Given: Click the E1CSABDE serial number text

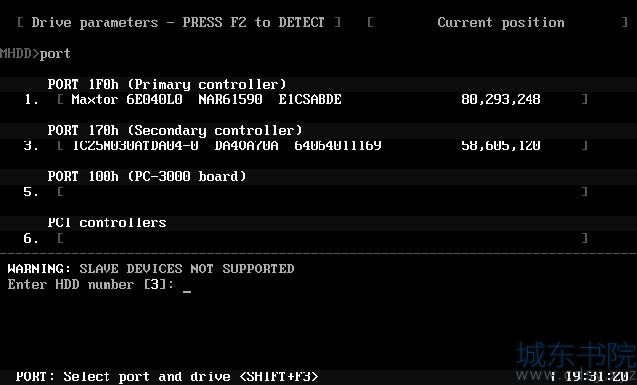Looking at the screenshot, I should pos(310,99).
